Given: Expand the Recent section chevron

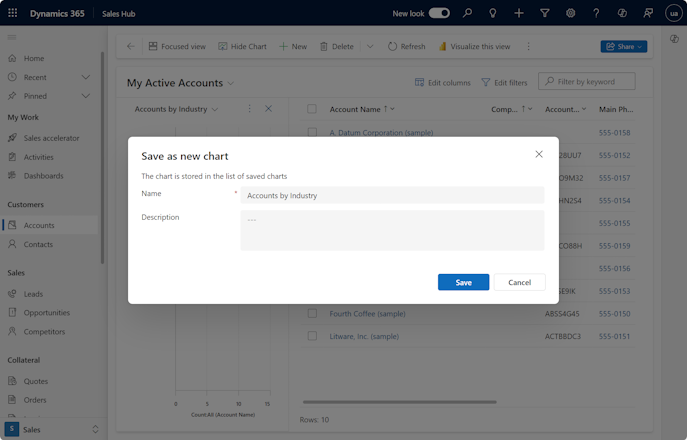Looking at the screenshot, I should [x=86, y=77].
